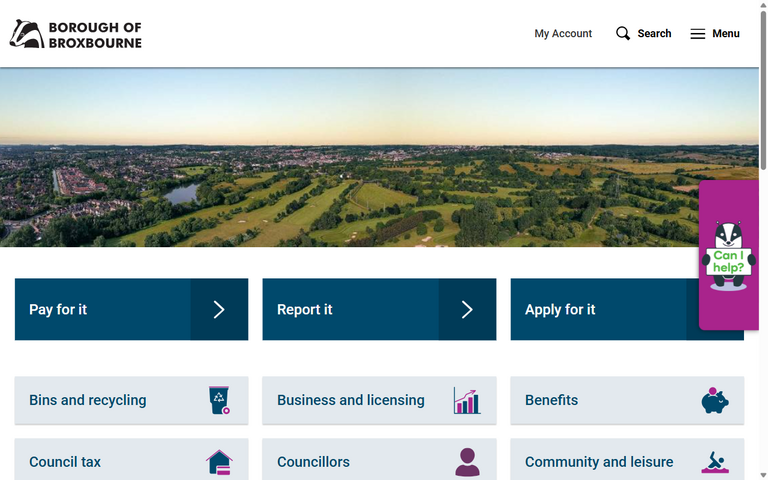Click the council tax house icon
Screen dimensions: 768x480
[x=219, y=462]
